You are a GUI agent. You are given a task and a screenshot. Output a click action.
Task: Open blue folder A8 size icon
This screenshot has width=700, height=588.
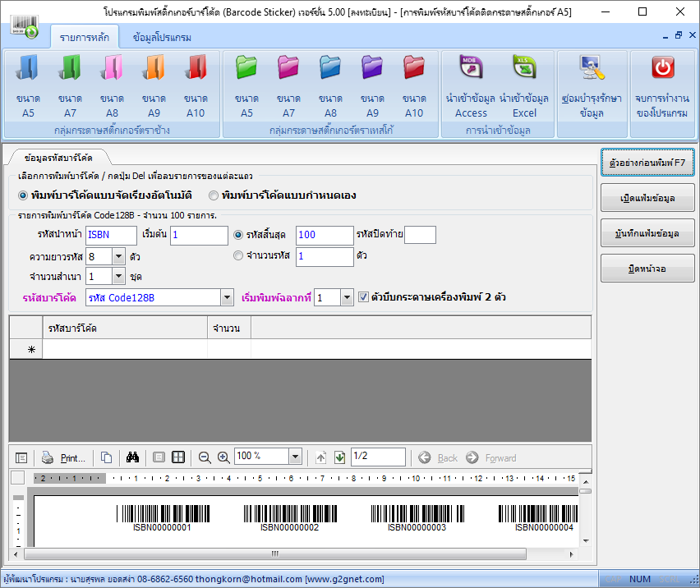(x=330, y=85)
